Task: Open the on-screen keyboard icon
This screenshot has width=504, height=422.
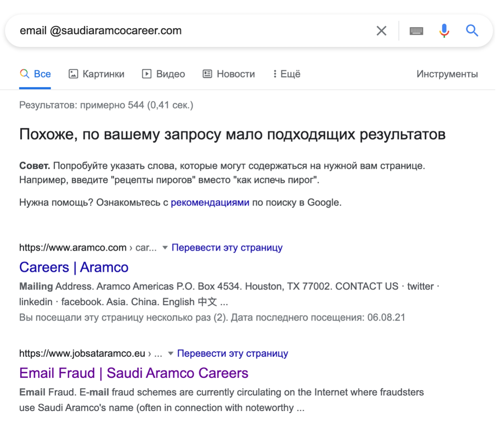Action: [x=416, y=31]
